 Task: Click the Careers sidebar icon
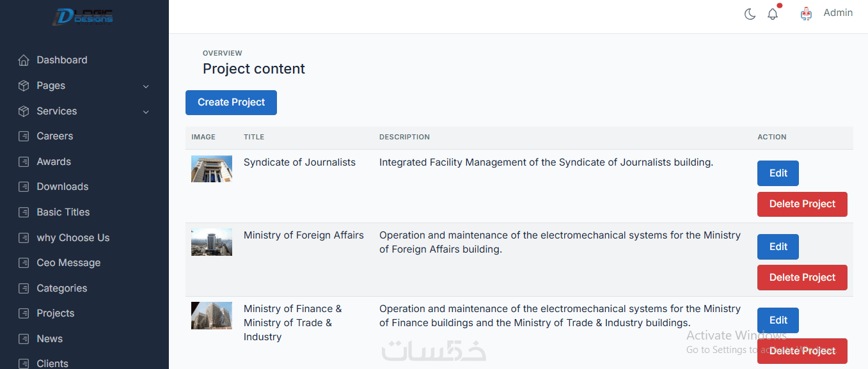24,136
